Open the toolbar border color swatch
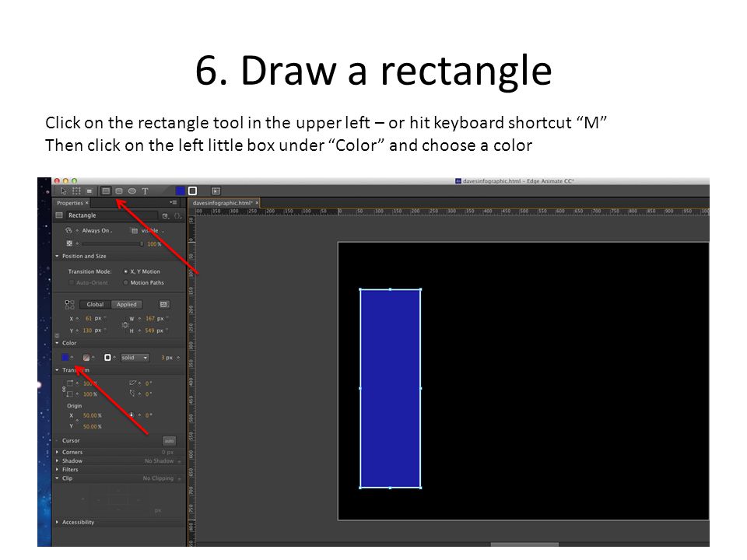 [192, 191]
